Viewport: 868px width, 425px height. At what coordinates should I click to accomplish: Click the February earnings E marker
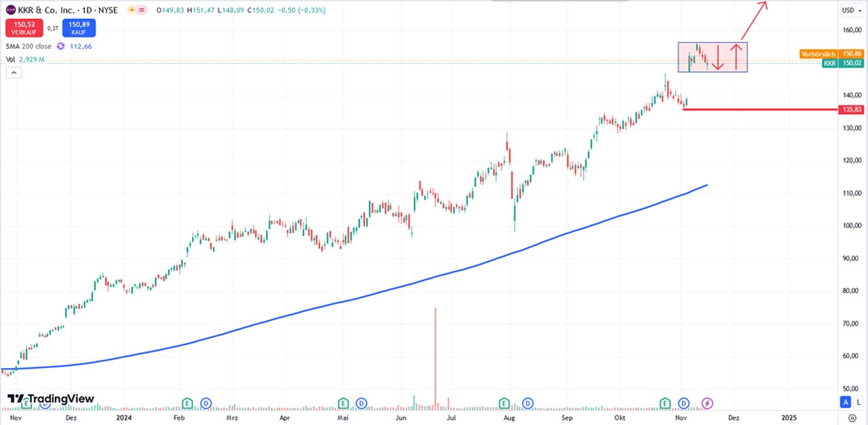tap(188, 403)
